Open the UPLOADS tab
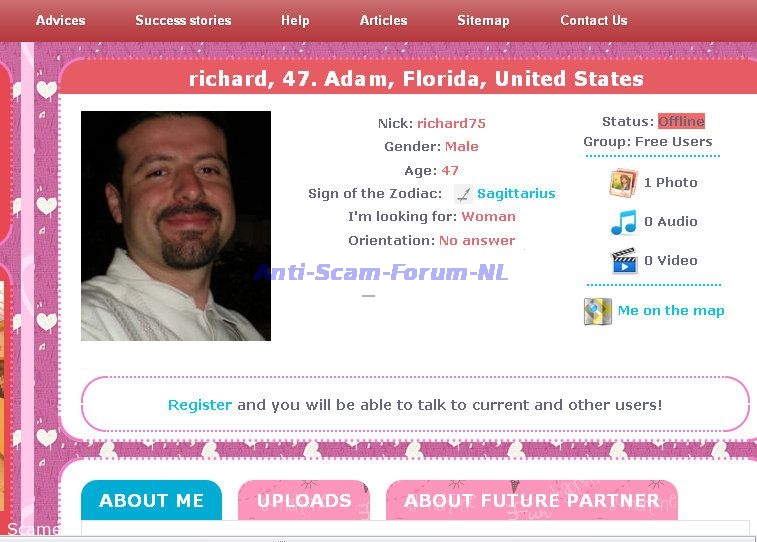This screenshot has height=542, width=757. [x=304, y=501]
